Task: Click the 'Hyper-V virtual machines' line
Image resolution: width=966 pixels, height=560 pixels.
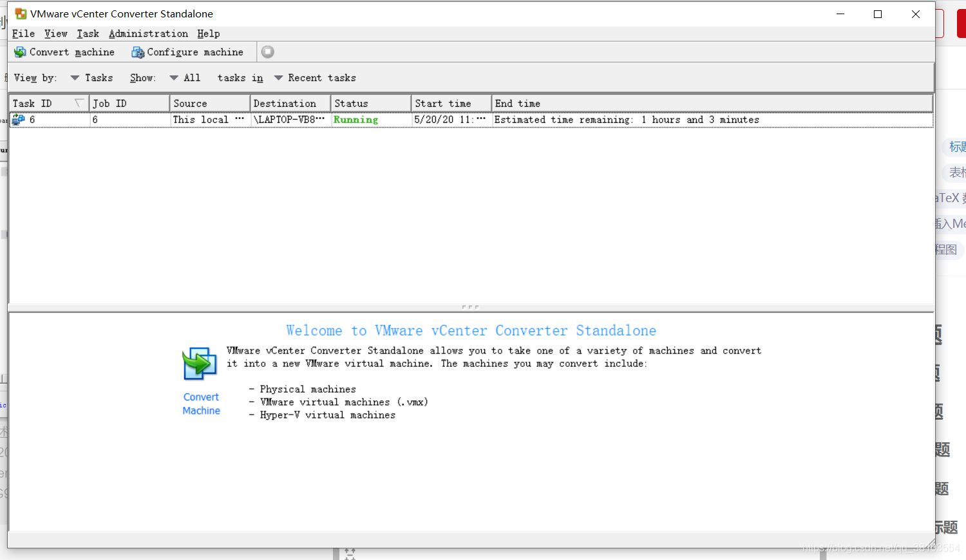Action: (322, 415)
